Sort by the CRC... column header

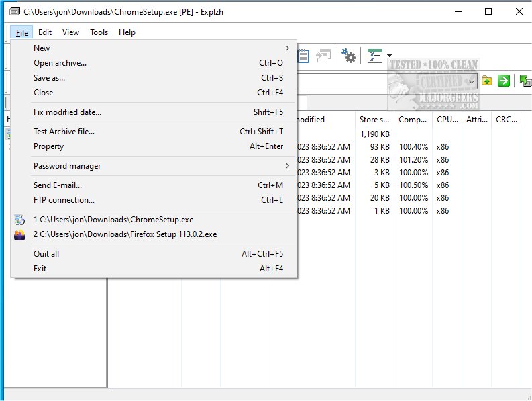(507, 120)
